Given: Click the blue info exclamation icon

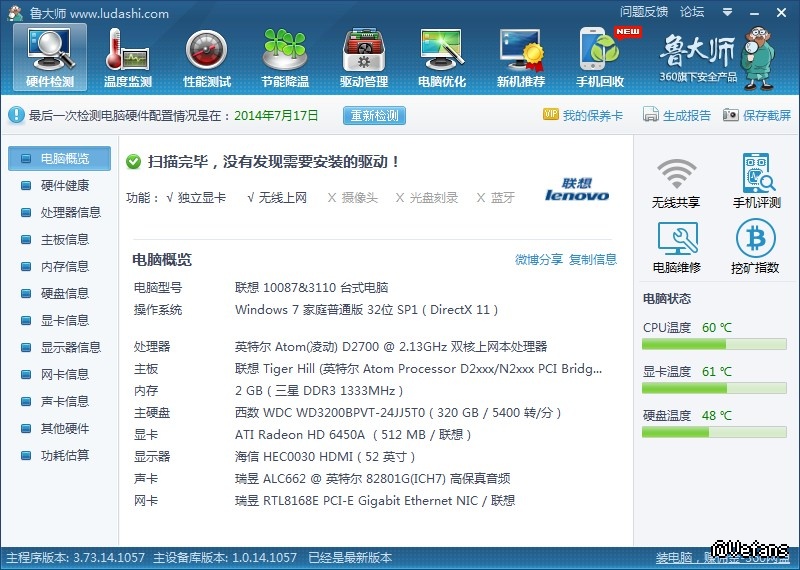Looking at the screenshot, I should [x=16, y=115].
